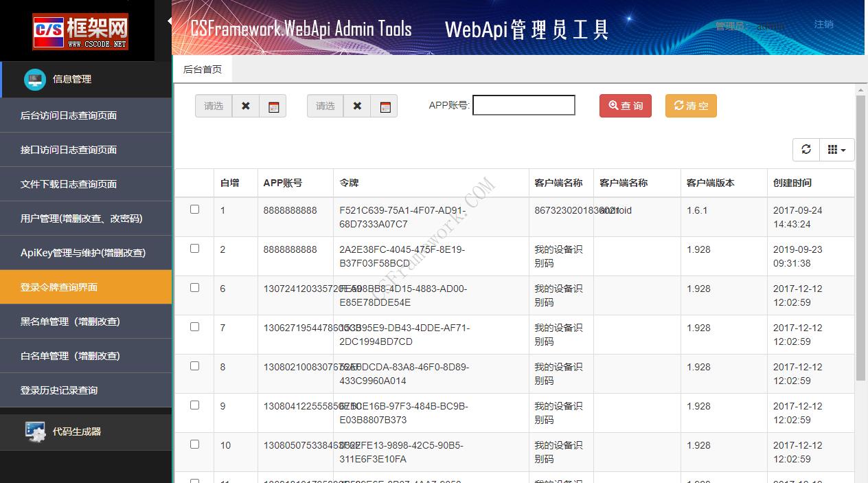Viewport: 868px width, 483px height.
Task: Clear the second date filter using the X icon
Action: 356,106
